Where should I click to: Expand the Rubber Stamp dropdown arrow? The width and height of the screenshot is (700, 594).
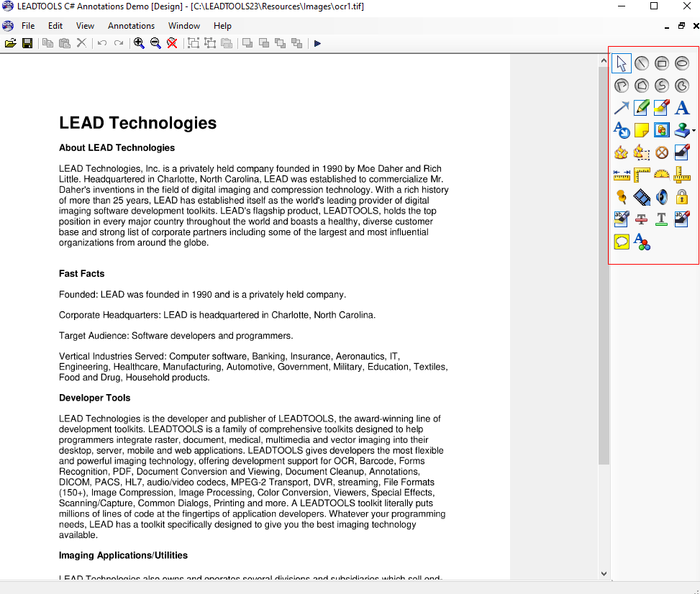click(x=694, y=131)
